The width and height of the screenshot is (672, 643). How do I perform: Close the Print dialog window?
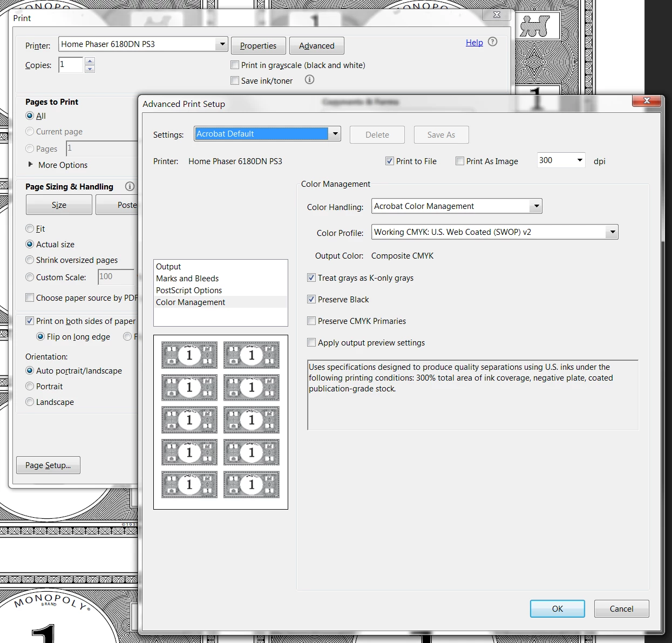(x=497, y=15)
